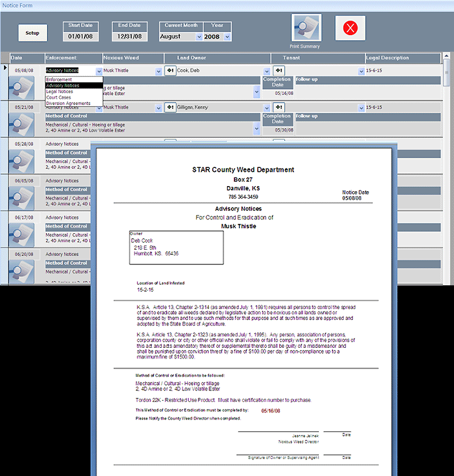
Task: Click land owner lookup icon beside Cook, Deb
Action: (170, 70)
